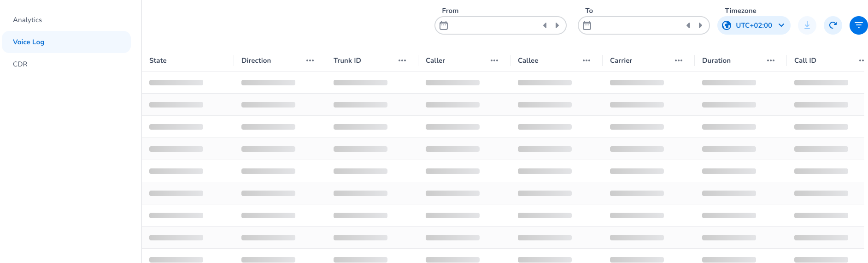Viewport: 868px width, 263px height.
Task: Select Voice Log sidebar item
Action: [29, 42]
